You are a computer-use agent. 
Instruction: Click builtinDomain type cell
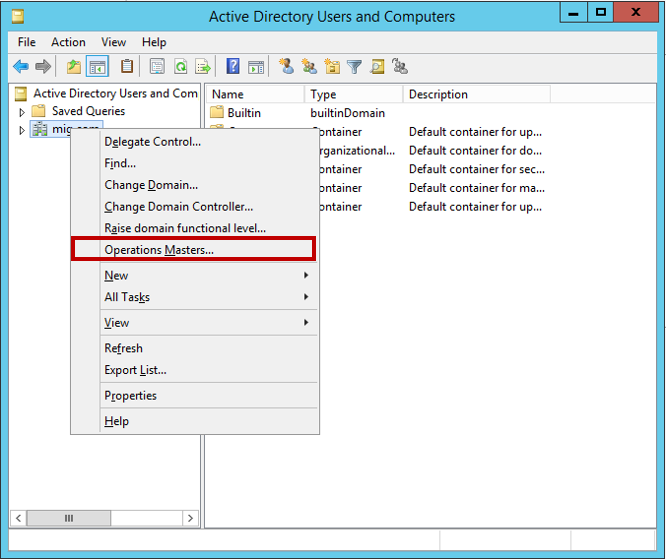(x=347, y=113)
